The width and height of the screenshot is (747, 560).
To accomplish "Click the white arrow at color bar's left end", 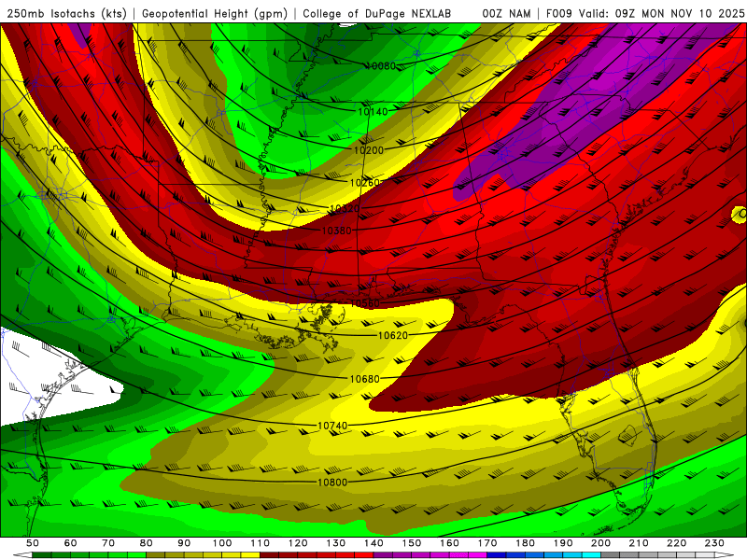I will [x=22, y=555].
